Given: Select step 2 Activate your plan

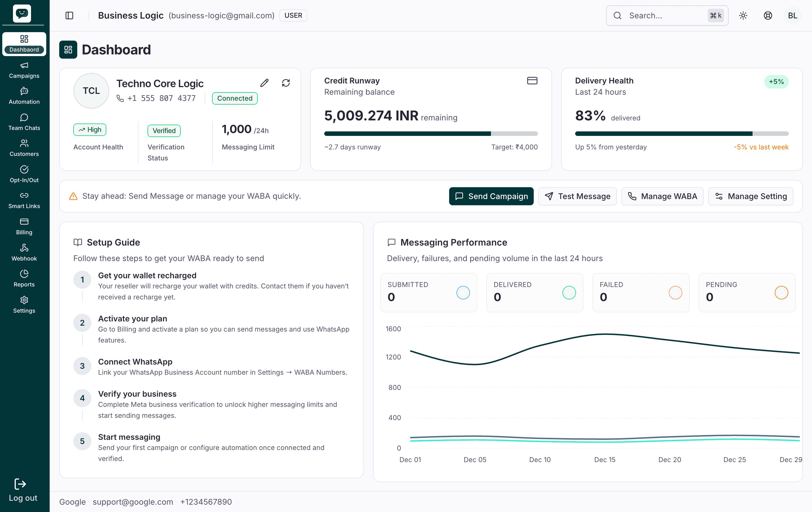Looking at the screenshot, I should click(x=212, y=329).
